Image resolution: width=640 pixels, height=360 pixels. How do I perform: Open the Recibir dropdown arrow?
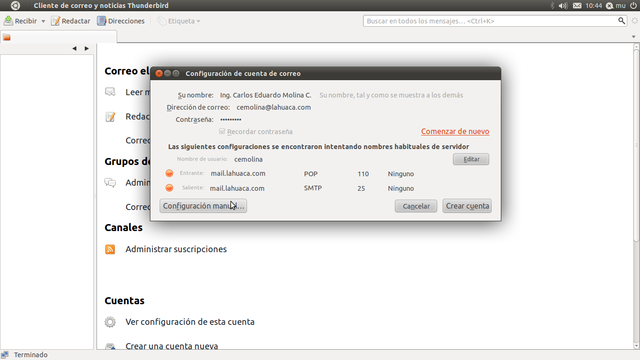(x=43, y=21)
